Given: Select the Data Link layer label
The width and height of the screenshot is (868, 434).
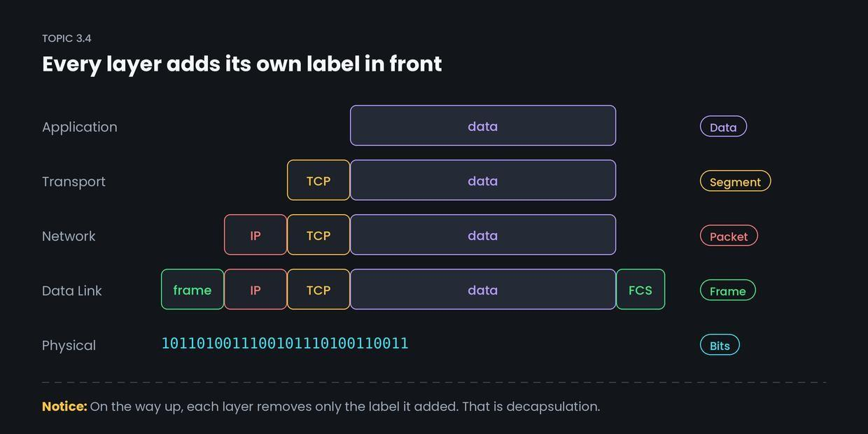Looking at the screenshot, I should coord(72,291).
